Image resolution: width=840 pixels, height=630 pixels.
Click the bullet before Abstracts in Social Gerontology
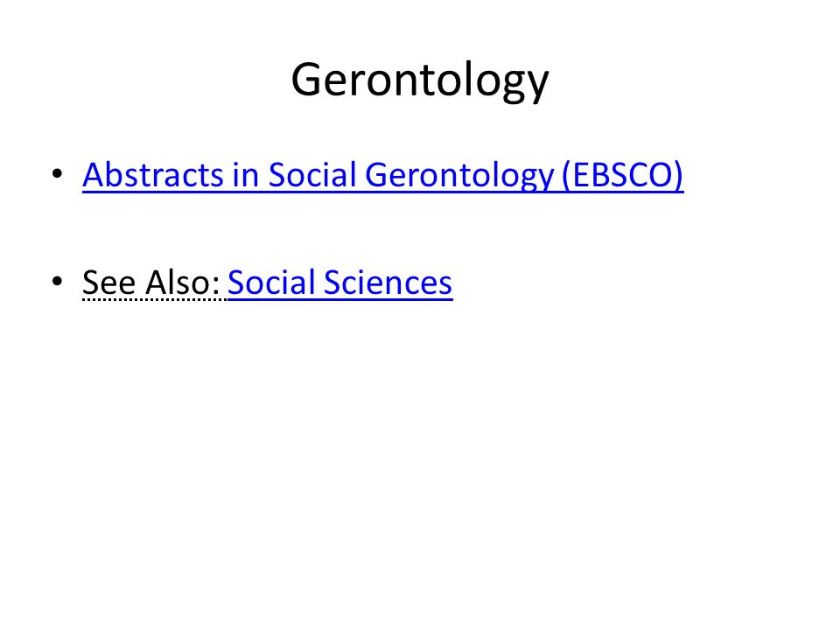(58, 173)
